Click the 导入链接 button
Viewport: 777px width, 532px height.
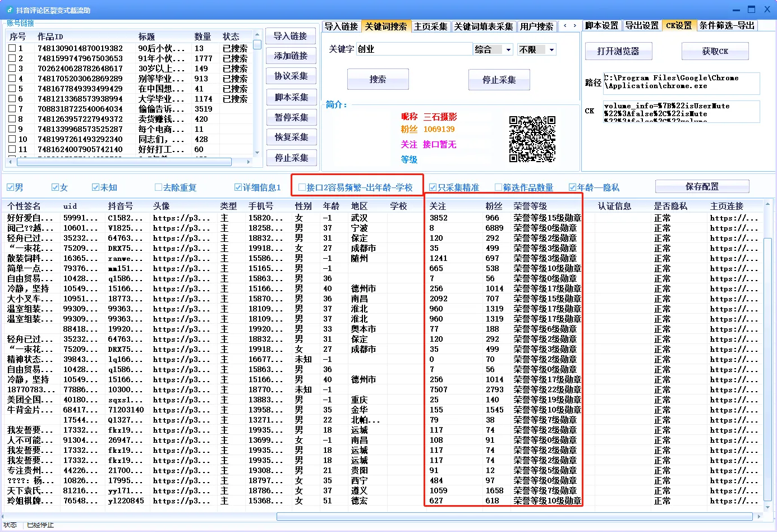[292, 36]
